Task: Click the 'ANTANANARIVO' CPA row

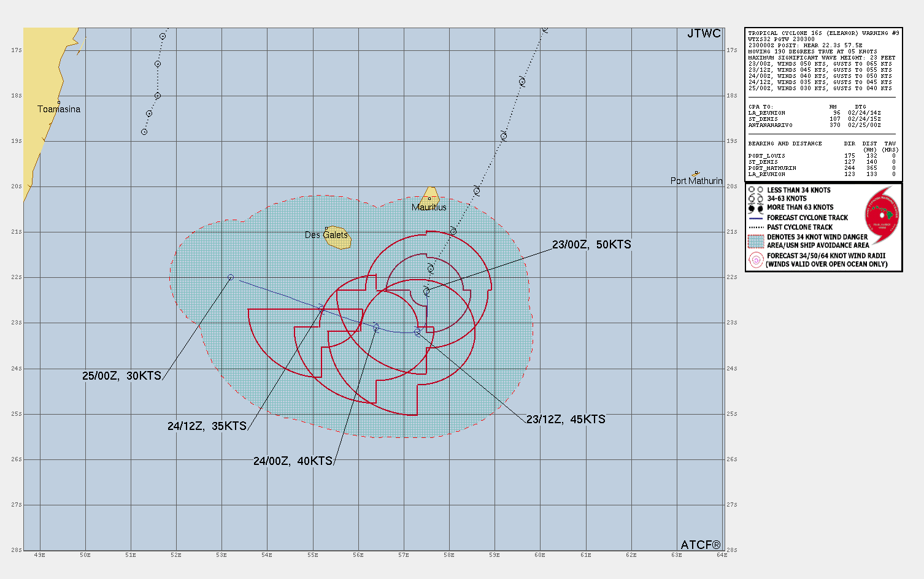Action: tap(814, 125)
